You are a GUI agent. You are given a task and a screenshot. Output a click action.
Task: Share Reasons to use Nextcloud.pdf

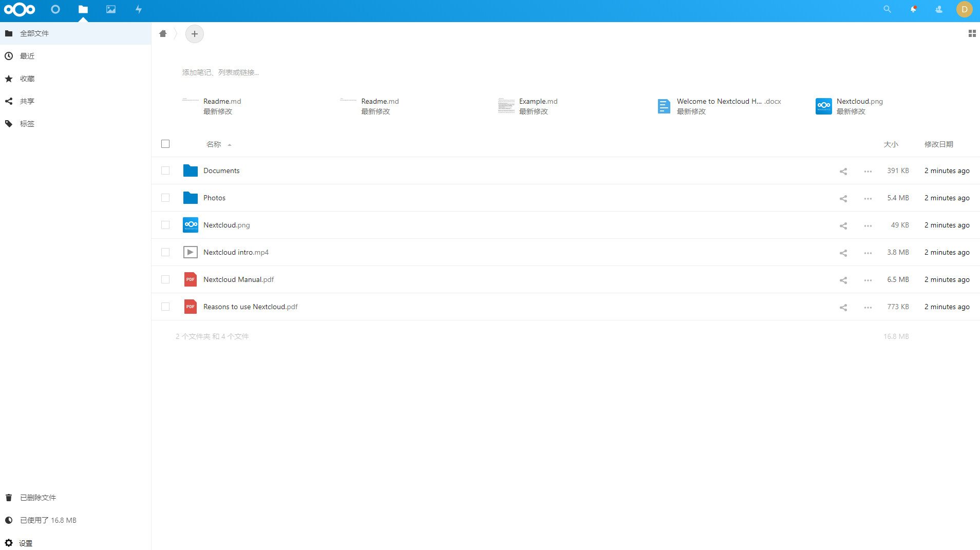tap(843, 307)
